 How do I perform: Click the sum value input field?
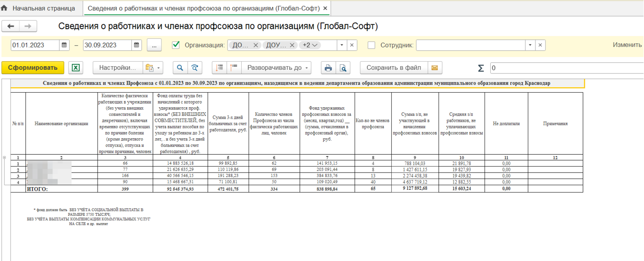click(566, 68)
